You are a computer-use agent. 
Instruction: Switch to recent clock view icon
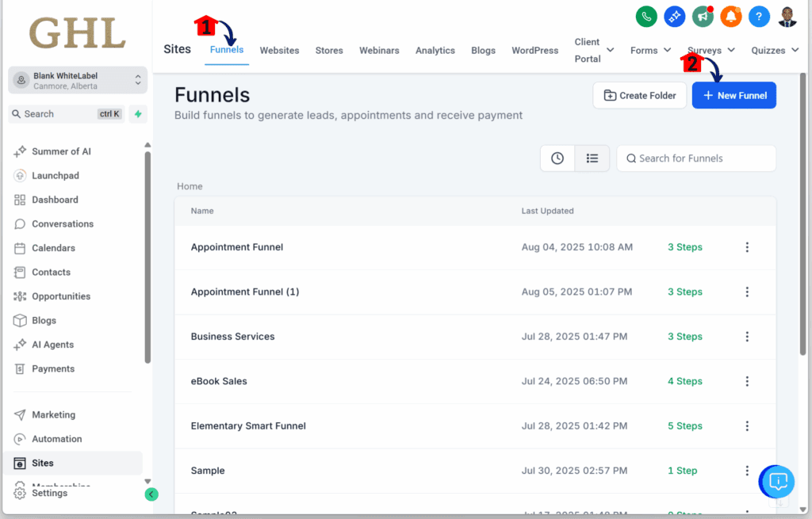[x=557, y=158]
